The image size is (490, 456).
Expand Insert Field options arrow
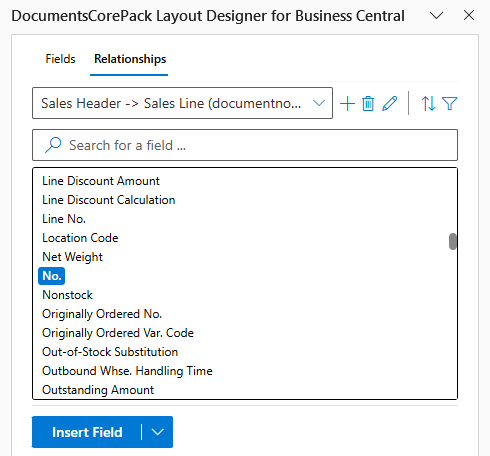[x=158, y=432]
